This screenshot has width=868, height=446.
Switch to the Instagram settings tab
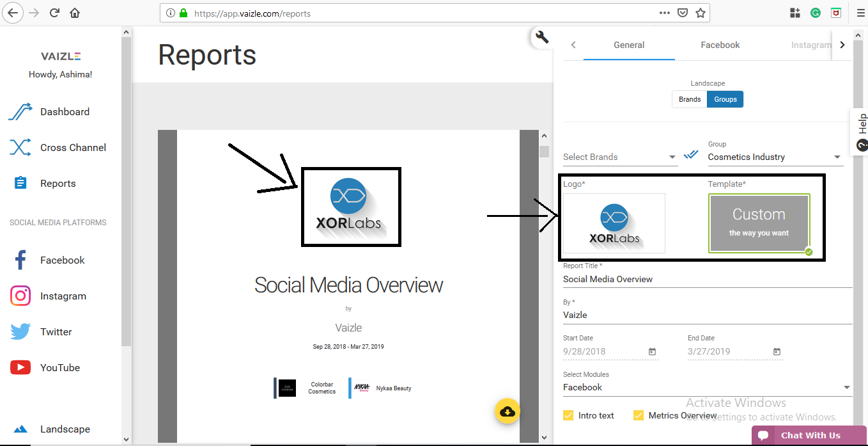click(810, 45)
